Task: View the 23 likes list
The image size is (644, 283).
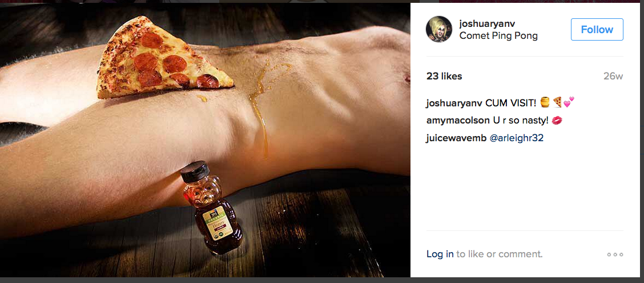Action: coord(444,76)
